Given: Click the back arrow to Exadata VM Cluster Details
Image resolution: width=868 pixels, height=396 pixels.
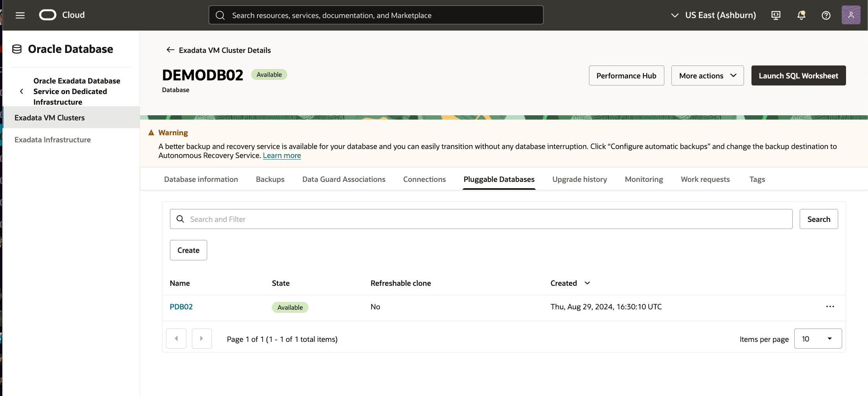Looking at the screenshot, I should tap(170, 50).
